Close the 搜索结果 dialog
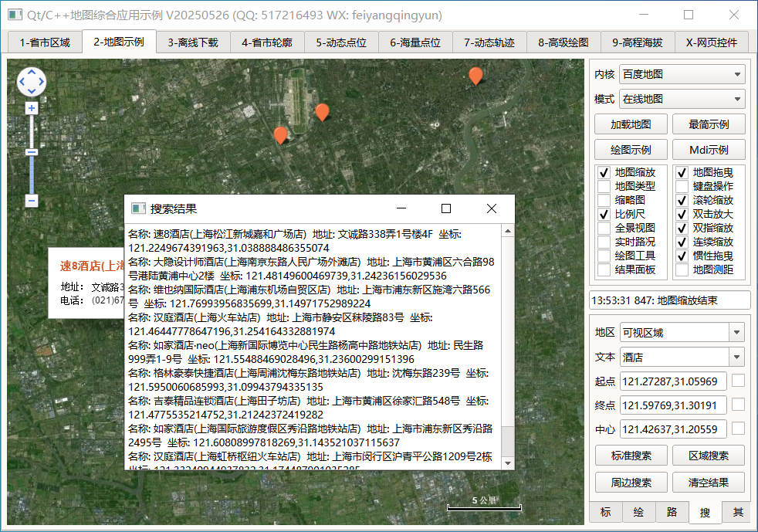Screen dimensions: 758x532 [492, 208]
